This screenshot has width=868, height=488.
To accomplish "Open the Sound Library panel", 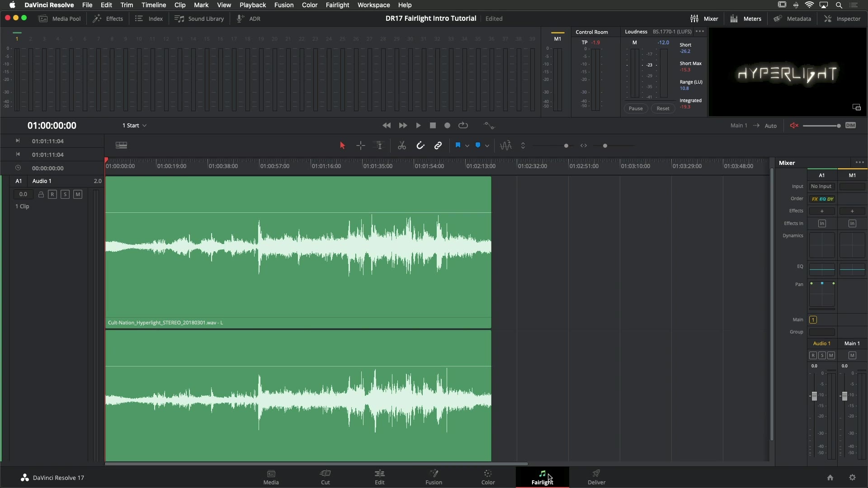I will point(199,19).
